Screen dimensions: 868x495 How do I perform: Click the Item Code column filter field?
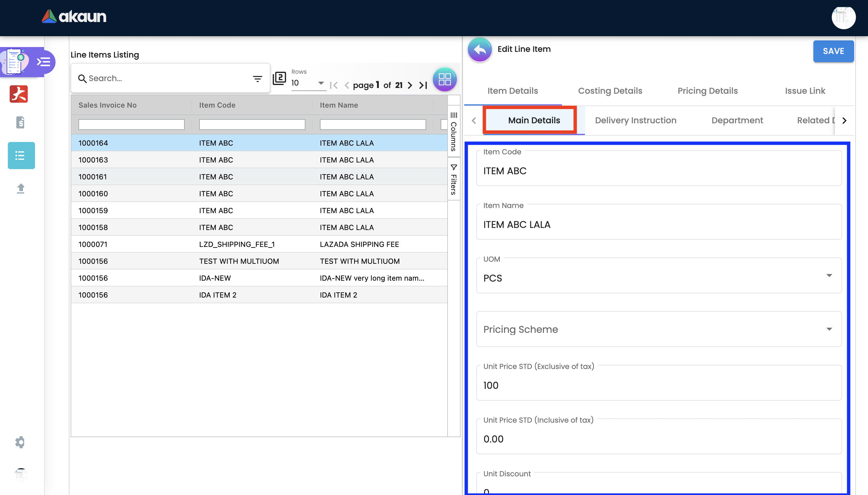pos(252,125)
